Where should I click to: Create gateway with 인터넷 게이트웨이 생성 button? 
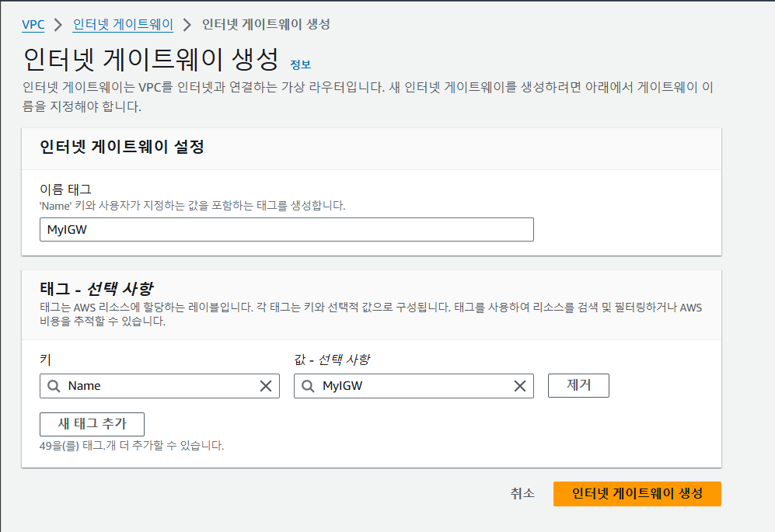click(637, 493)
